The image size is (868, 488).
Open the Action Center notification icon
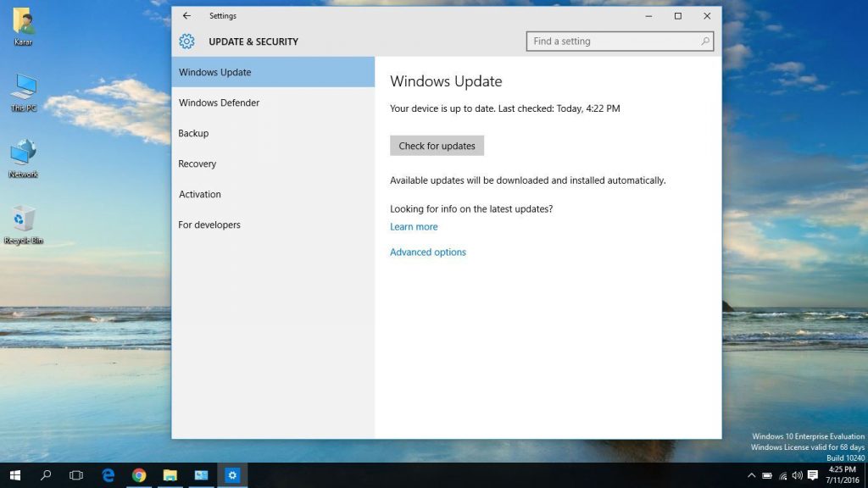pos(812,475)
